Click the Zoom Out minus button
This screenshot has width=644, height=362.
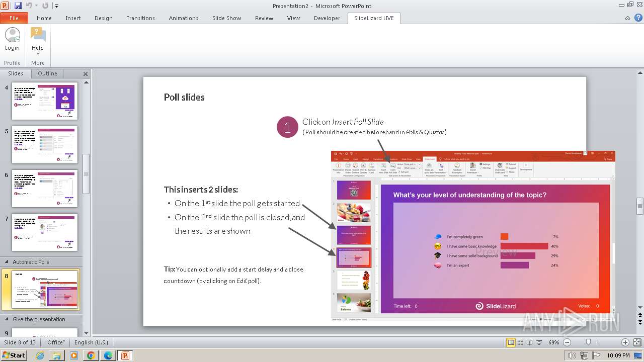coord(567,342)
